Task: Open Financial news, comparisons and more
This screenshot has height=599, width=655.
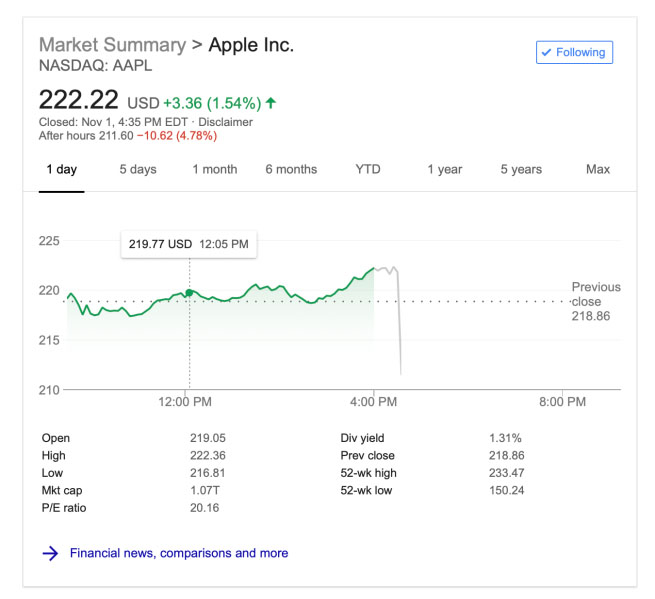Action: point(179,553)
